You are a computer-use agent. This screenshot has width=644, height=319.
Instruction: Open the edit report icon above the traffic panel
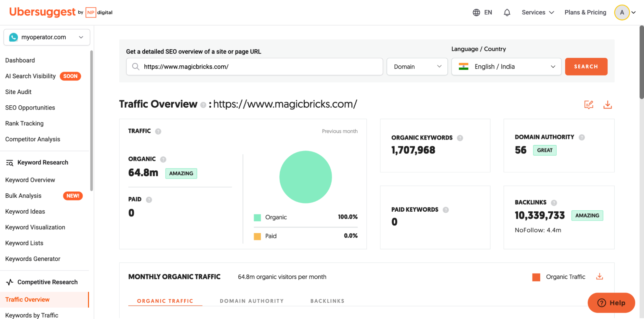pyautogui.click(x=589, y=104)
